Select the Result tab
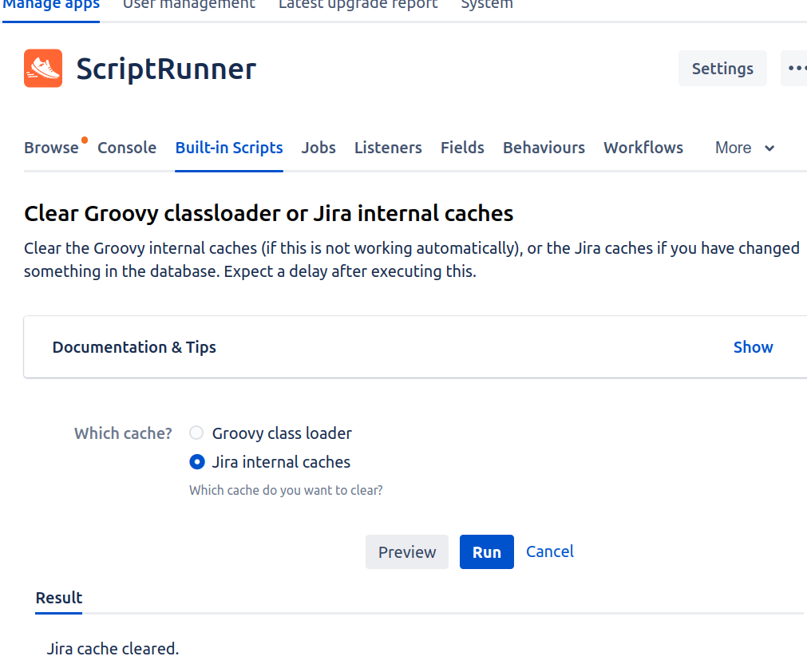807x672 pixels. click(59, 598)
